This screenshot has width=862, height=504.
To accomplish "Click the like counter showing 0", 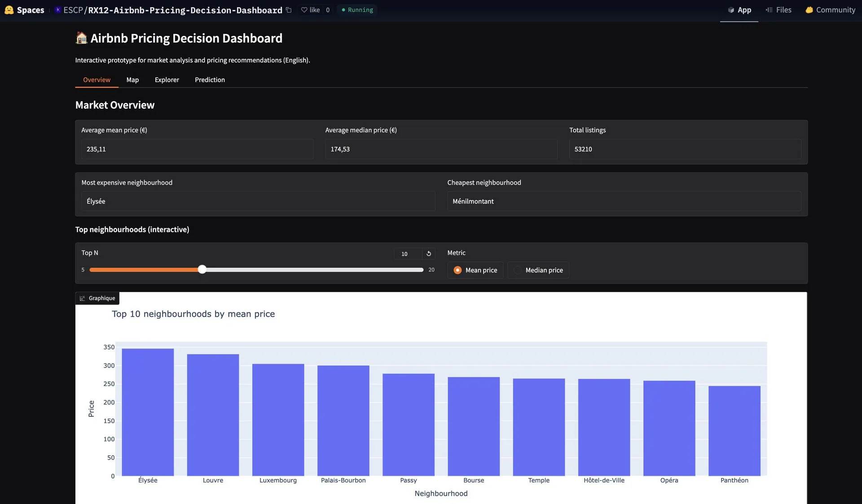I will point(327,9).
